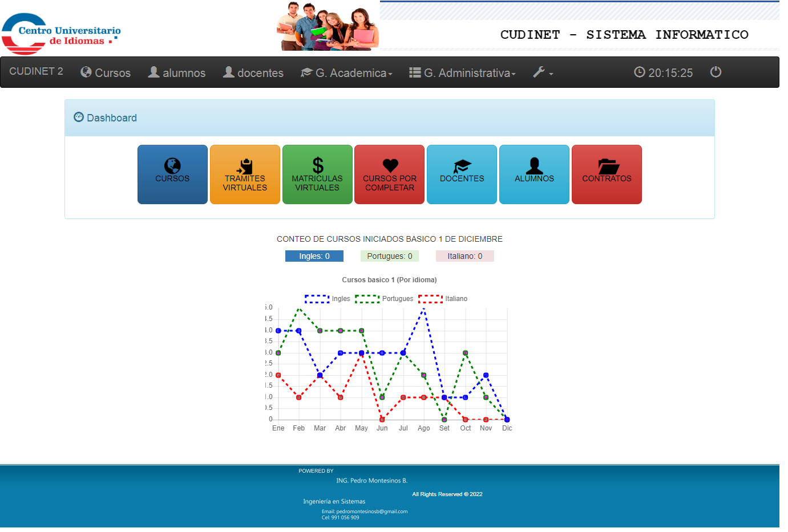Click the CUDINET 2 brand link
This screenshot has width=788, height=532.
pyautogui.click(x=36, y=71)
